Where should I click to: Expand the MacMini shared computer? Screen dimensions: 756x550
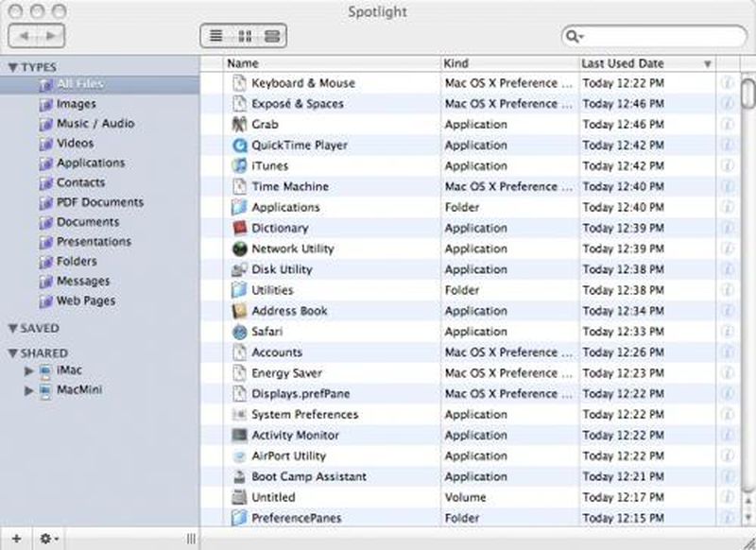pos(29,390)
